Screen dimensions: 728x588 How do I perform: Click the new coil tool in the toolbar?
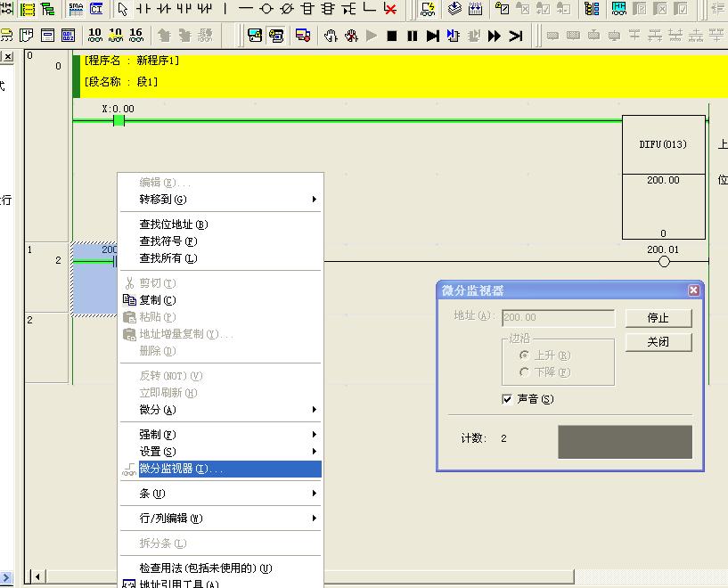click(x=266, y=9)
